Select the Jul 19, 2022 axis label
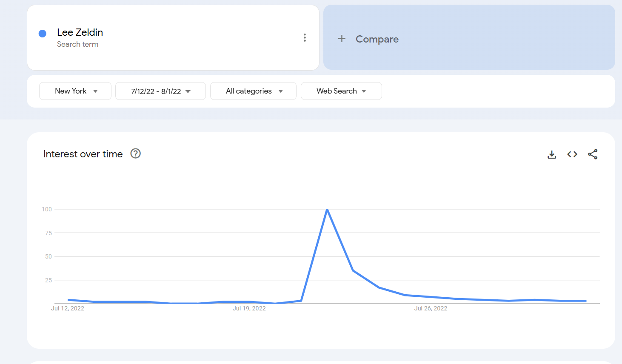 pos(249,308)
